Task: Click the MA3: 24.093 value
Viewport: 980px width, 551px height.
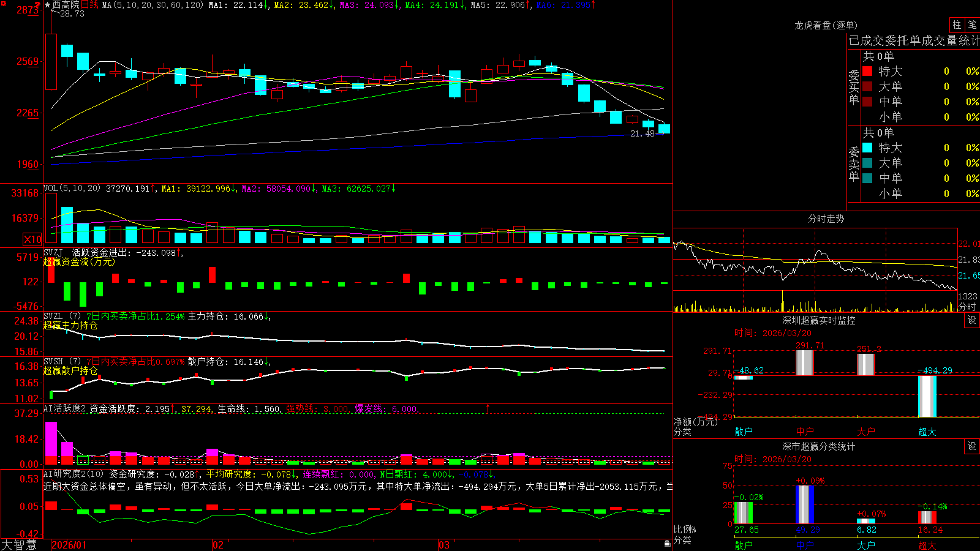Action: pos(369,5)
